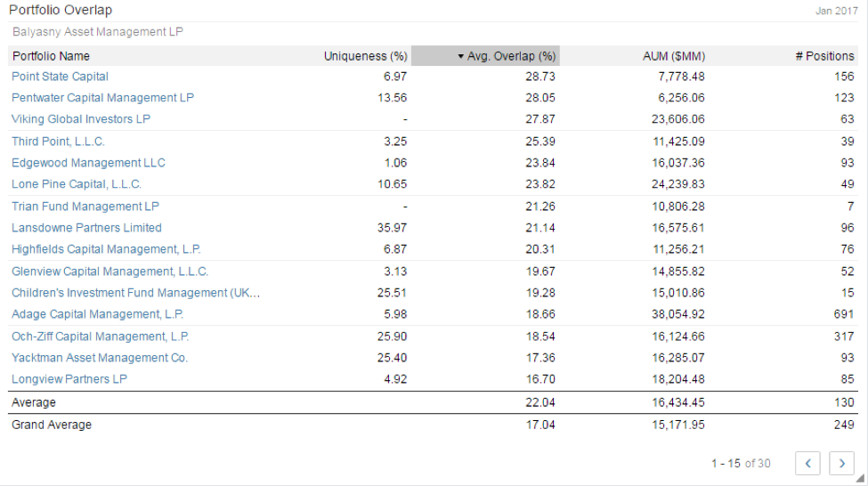
Task: Select Adage positions count 691
Action: 844,314
